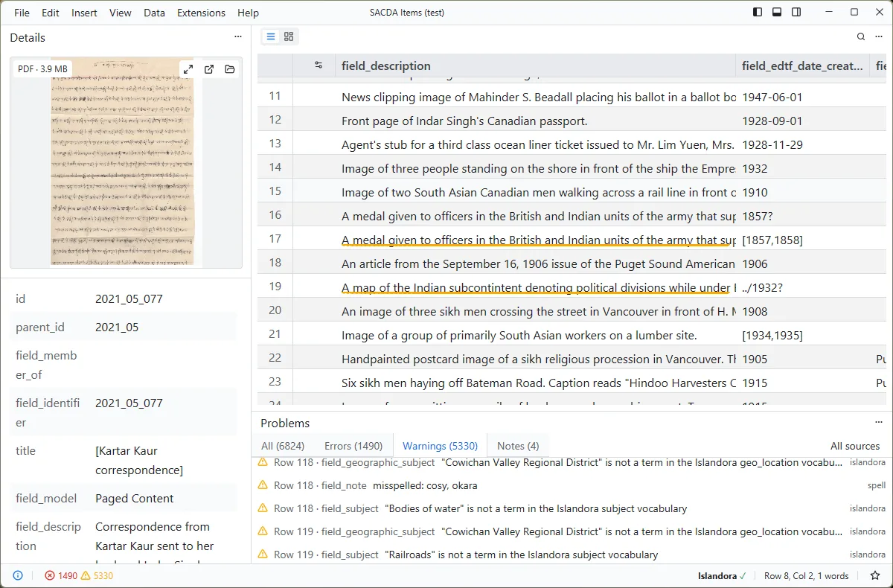Open column settings adjust icon
The image size is (893, 588).
coord(319,65)
